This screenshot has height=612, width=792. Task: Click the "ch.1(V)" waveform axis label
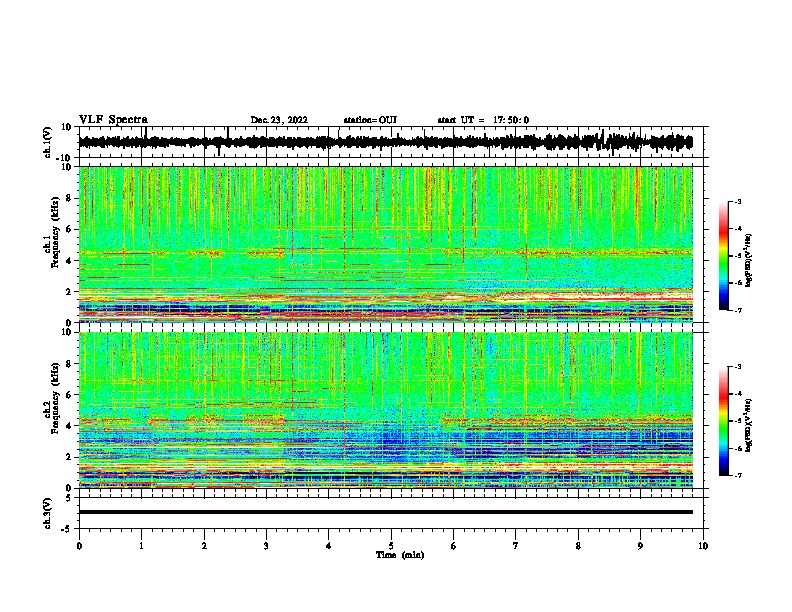48,142
